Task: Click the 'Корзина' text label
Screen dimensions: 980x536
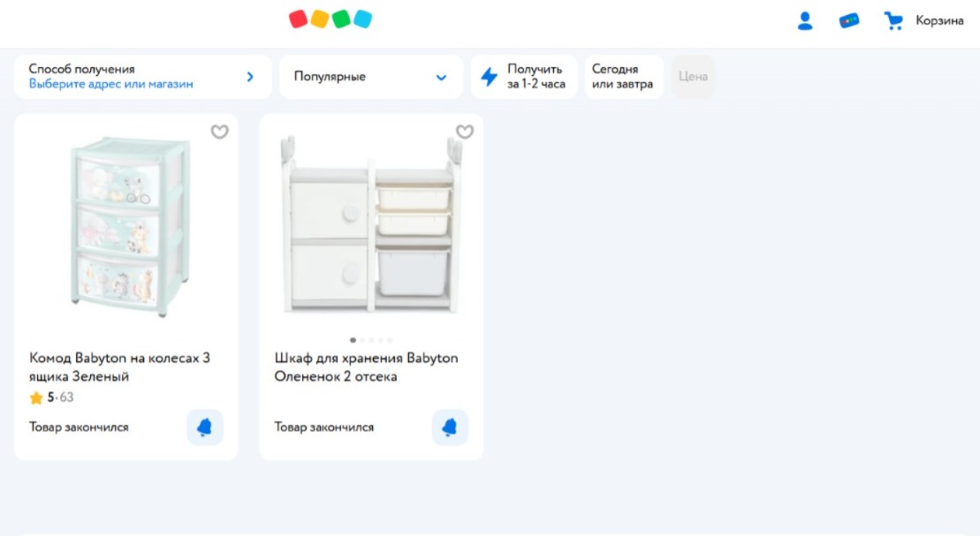Action: click(939, 21)
